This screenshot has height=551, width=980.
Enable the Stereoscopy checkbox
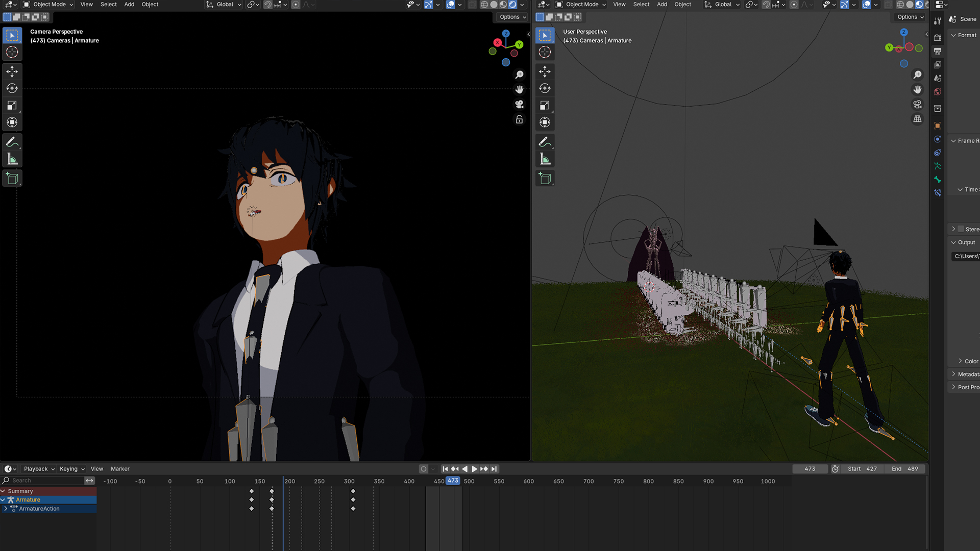pyautogui.click(x=961, y=229)
